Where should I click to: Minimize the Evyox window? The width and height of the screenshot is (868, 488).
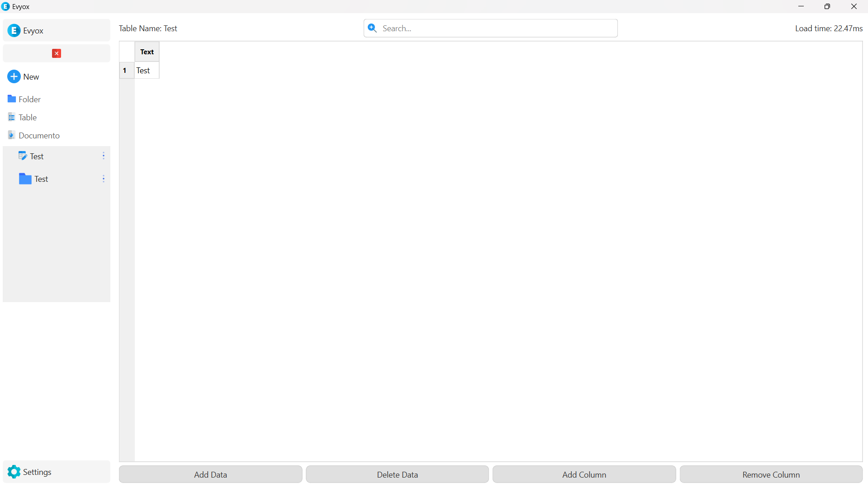(x=801, y=6)
